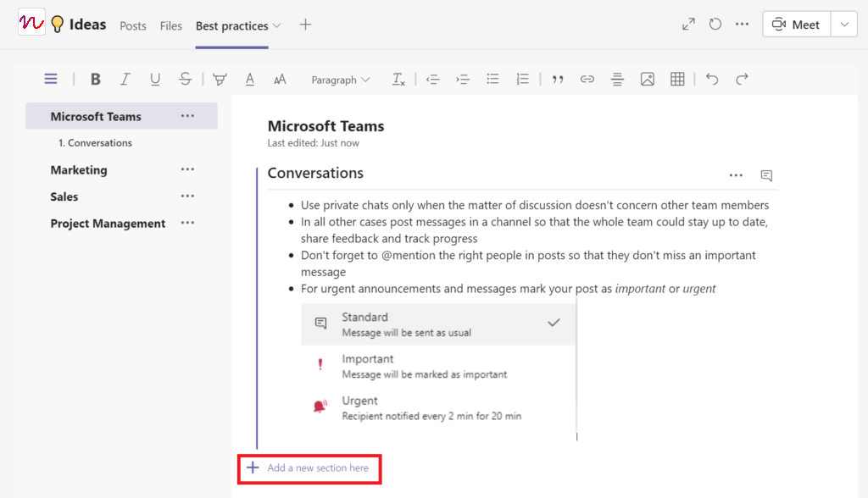868x498 pixels.
Task: Open options for Project Management page
Action: [187, 223]
